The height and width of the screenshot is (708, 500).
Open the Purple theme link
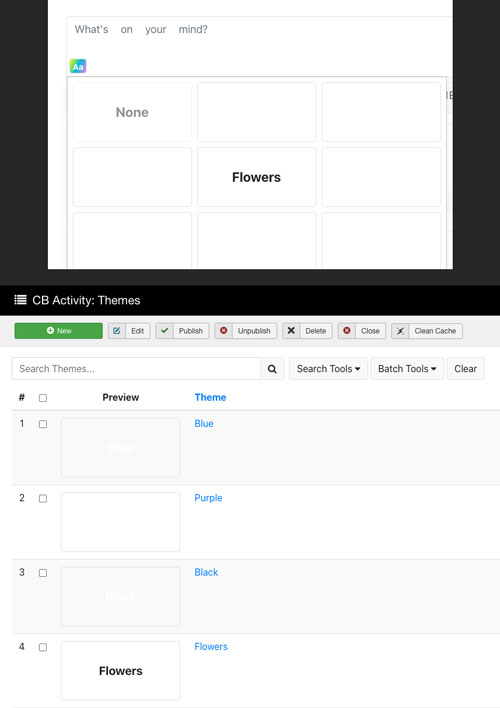click(208, 498)
